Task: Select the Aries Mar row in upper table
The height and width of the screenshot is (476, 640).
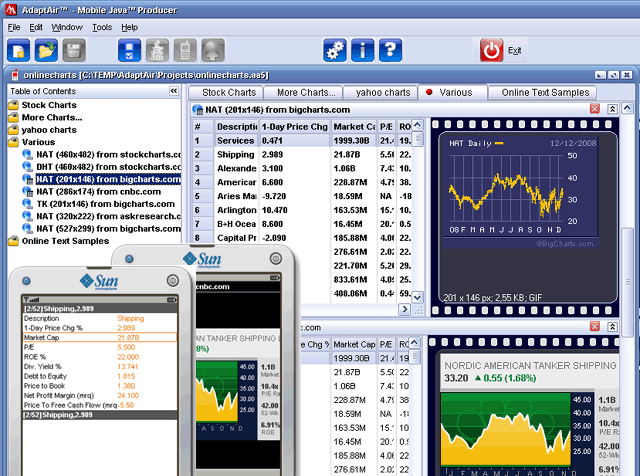Action: (302, 196)
